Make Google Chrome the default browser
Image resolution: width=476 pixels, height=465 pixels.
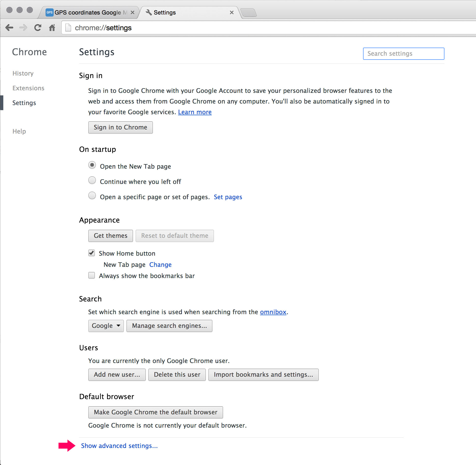click(155, 412)
